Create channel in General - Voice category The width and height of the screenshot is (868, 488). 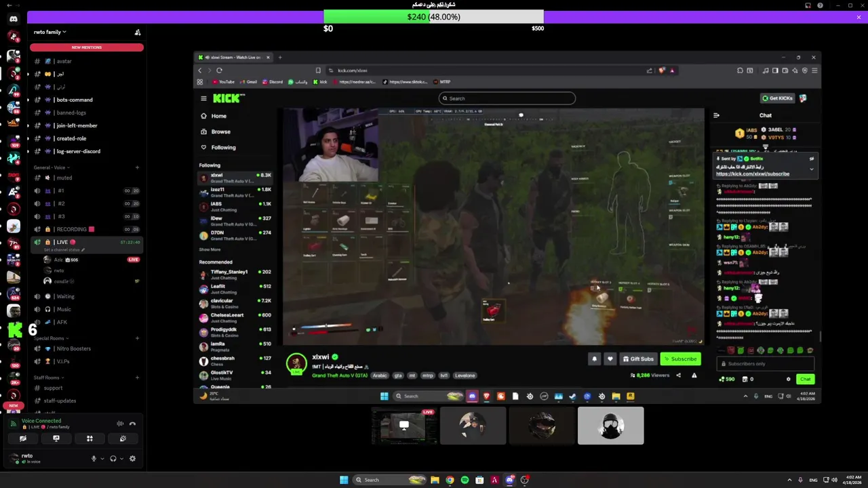[138, 167]
